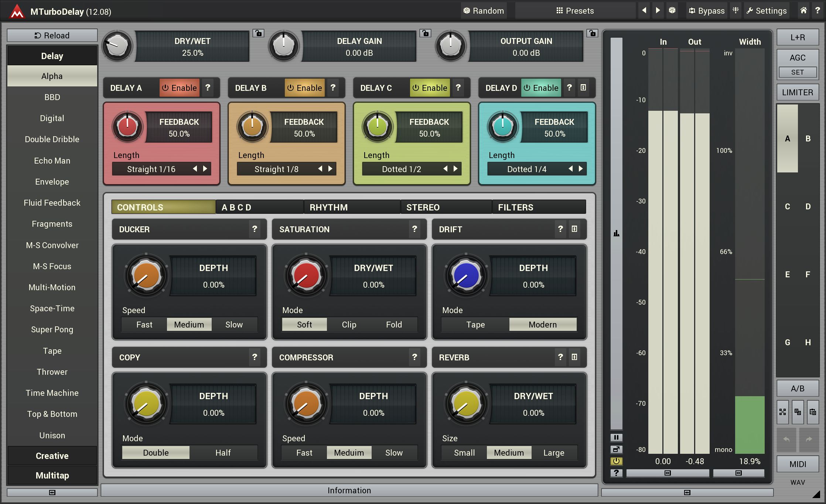Select the BBD delay device
826x504 pixels.
tap(52, 97)
